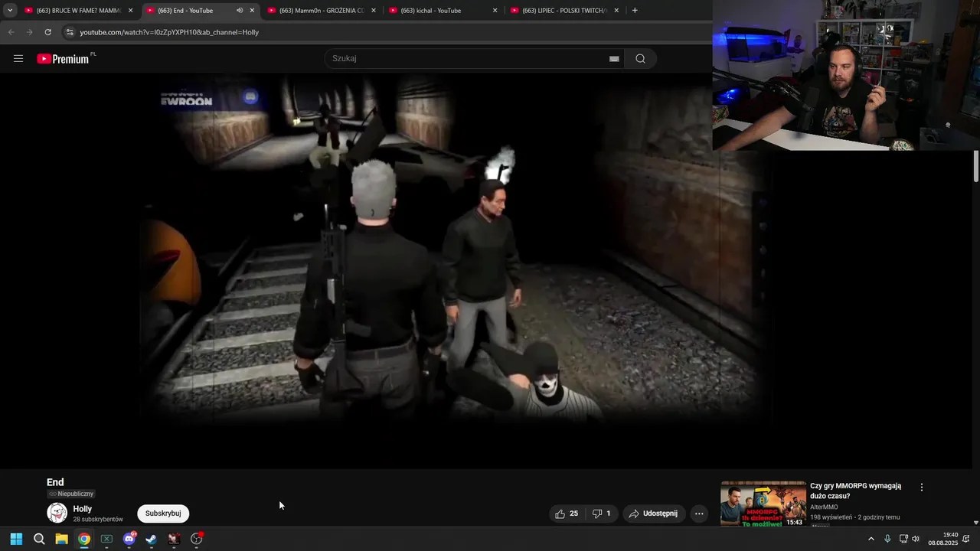980x551 pixels.
Task: Click the scrollbar down arrow
Action: pyautogui.click(x=975, y=523)
